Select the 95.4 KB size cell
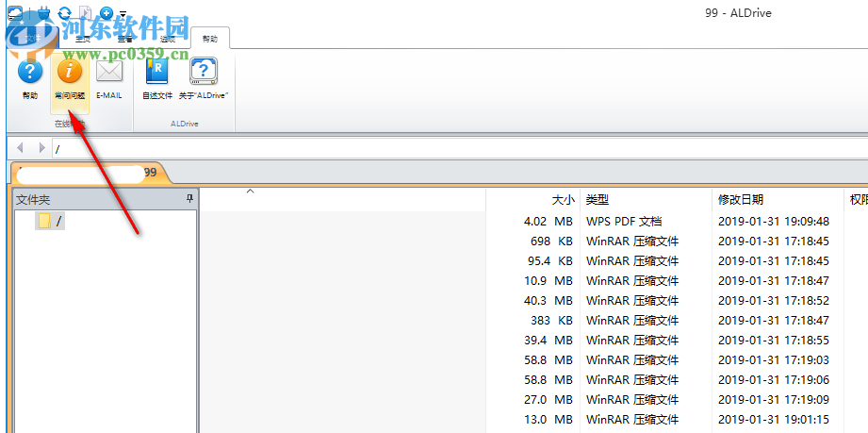Screen dimensions: 868x433 549,261
